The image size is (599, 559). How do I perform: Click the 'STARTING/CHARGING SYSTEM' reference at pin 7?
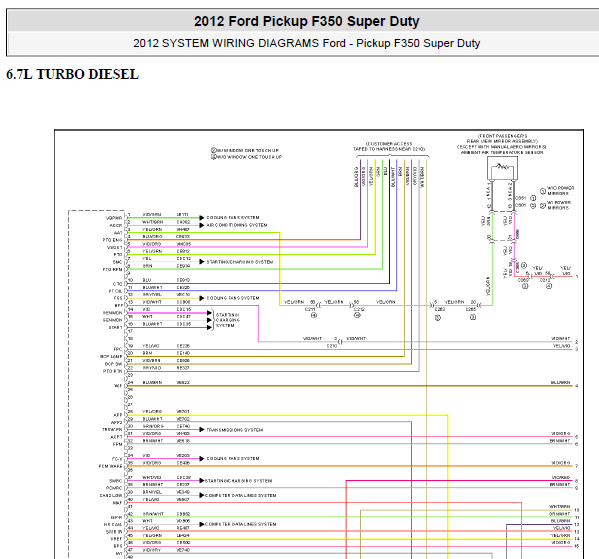(x=240, y=262)
